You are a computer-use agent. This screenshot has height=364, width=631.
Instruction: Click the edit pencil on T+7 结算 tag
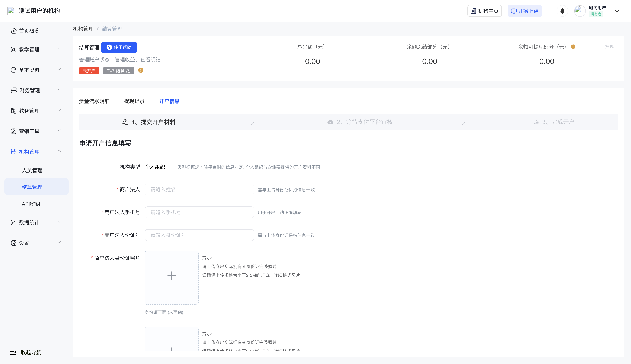click(128, 71)
